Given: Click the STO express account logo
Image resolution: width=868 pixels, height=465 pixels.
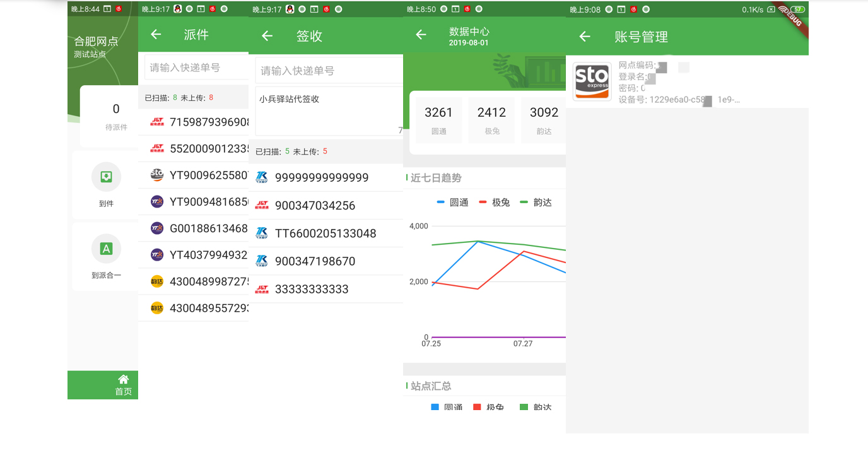Looking at the screenshot, I should coord(592,81).
